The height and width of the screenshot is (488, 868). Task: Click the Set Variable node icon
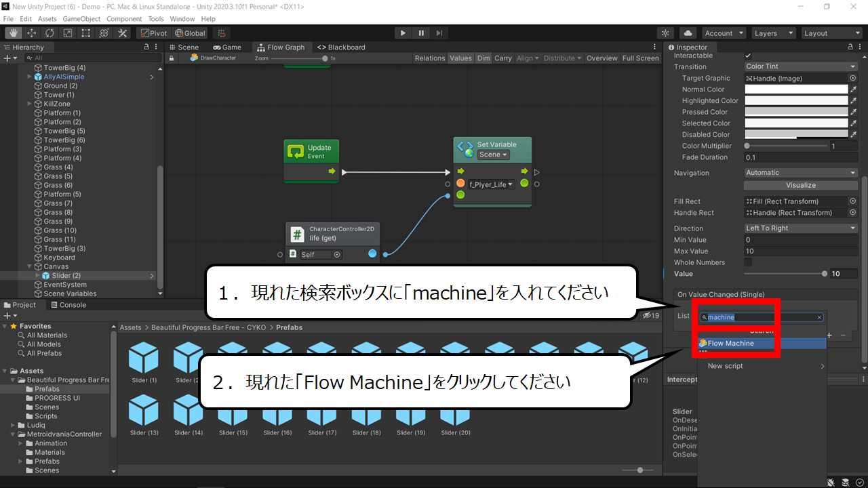pos(465,149)
